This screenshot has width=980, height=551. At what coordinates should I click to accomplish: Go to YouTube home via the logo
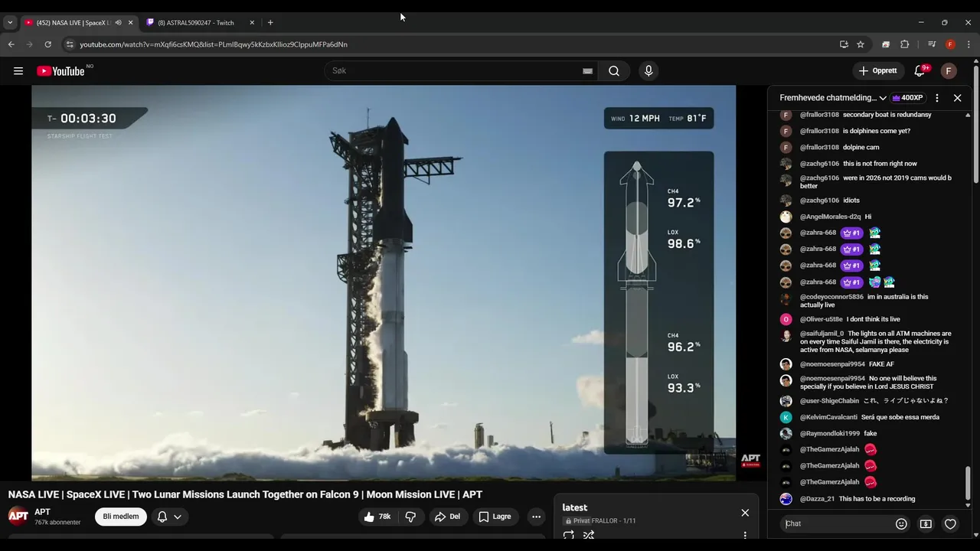click(60, 71)
